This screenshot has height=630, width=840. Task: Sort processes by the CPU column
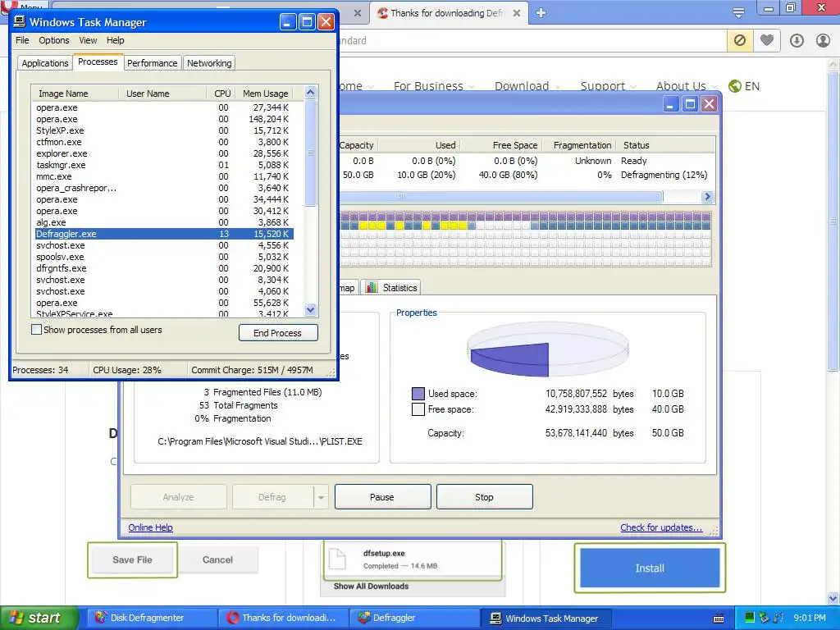[x=221, y=94]
